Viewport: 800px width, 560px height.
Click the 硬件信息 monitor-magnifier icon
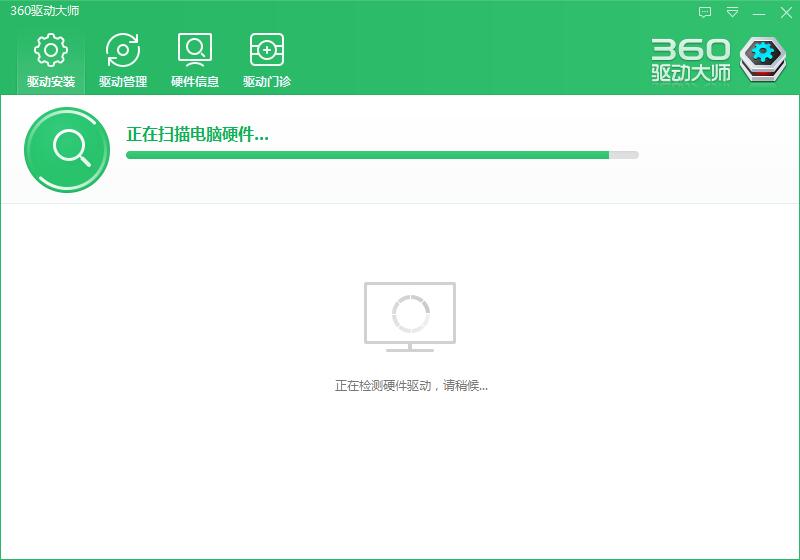point(195,50)
